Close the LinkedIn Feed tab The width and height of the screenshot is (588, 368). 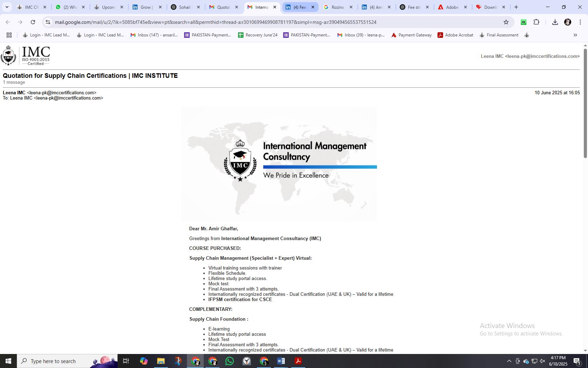(313, 7)
